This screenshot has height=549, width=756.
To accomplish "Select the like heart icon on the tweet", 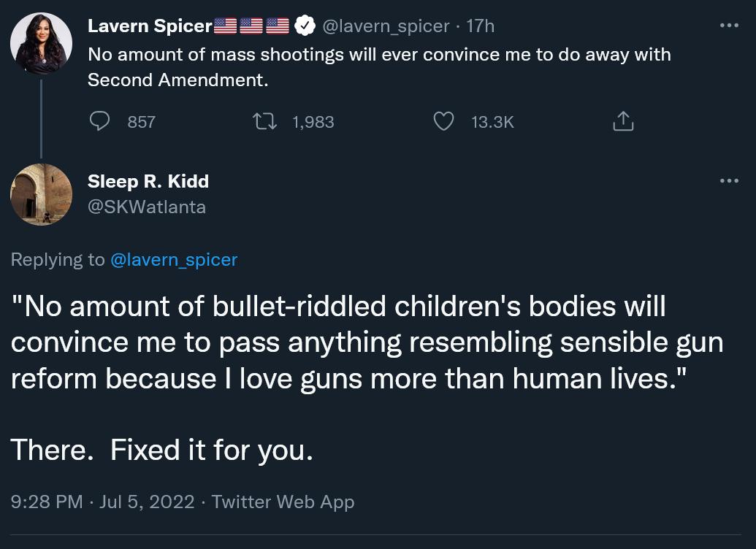I will pyautogui.click(x=443, y=121).
